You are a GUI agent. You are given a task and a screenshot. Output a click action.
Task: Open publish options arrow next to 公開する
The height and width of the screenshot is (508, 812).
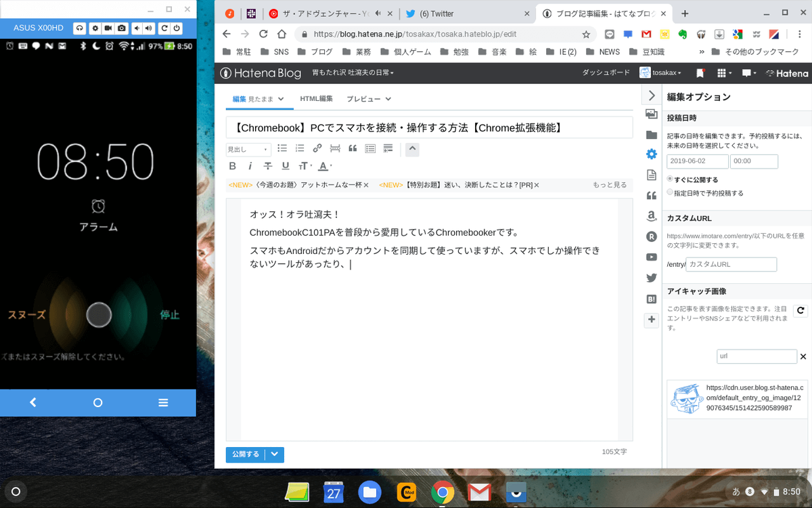pyautogui.click(x=275, y=454)
